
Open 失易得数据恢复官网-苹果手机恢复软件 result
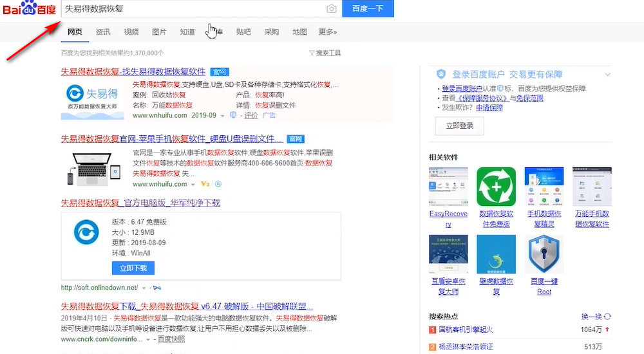point(172,139)
